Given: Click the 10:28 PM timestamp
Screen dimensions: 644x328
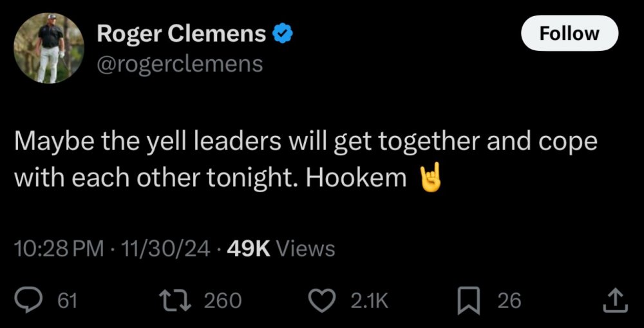Looking at the screenshot, I should click(x=59, y=248).
